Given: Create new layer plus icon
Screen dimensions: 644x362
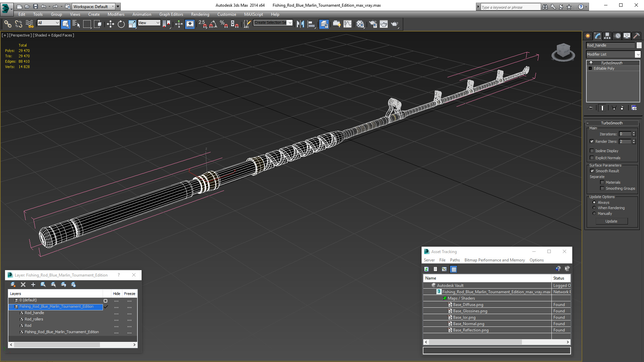Looking at the screenshot, I should click(33, 285).
